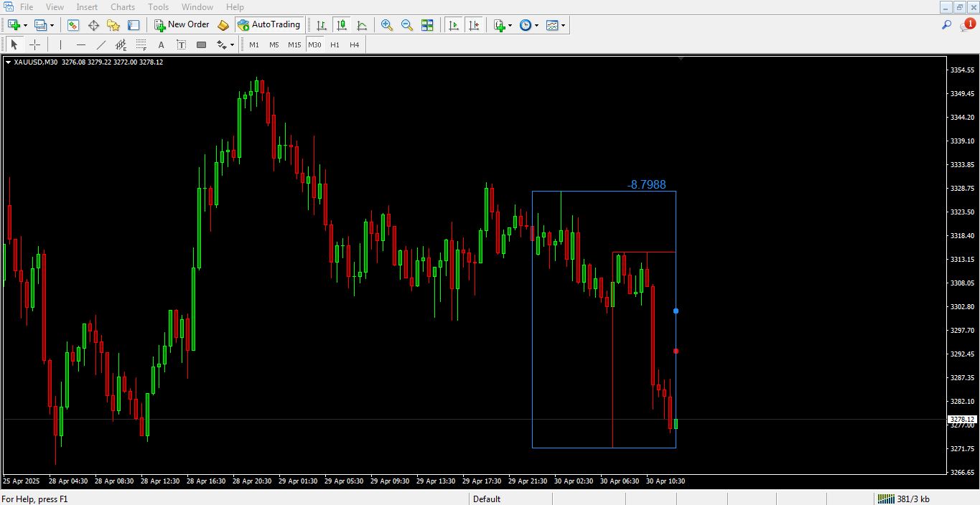The image size is (980, 505).
Task: Zoom in on the chart
Action: (387, 25)
